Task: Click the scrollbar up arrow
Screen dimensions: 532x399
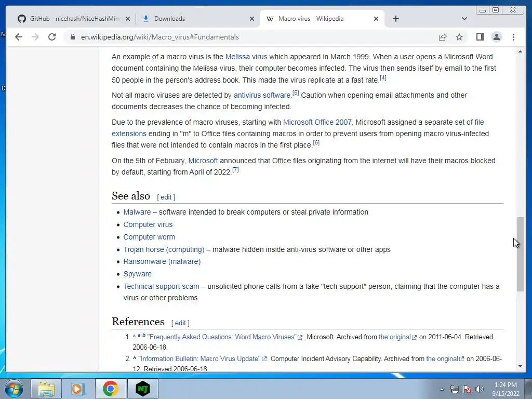Action: (x=520, y=51)
